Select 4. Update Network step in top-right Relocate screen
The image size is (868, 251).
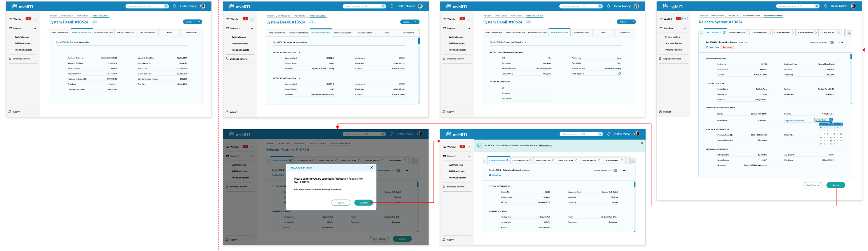784,33
